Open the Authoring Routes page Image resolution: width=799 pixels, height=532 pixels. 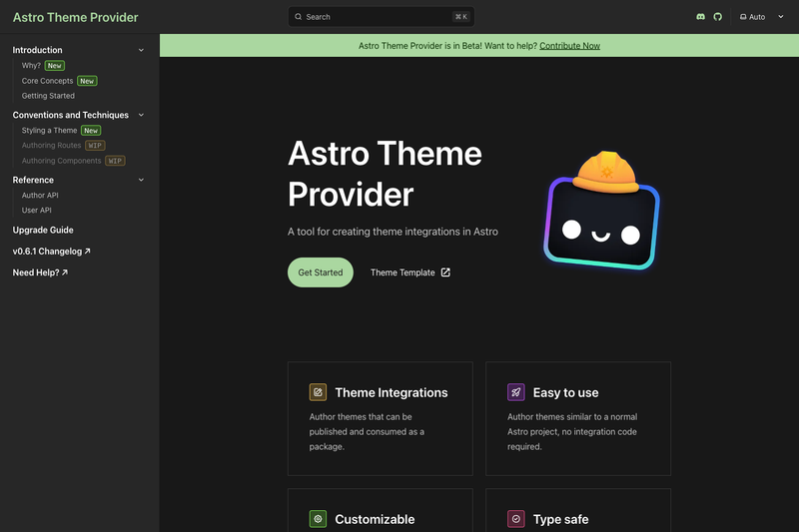tap(52, 145)
